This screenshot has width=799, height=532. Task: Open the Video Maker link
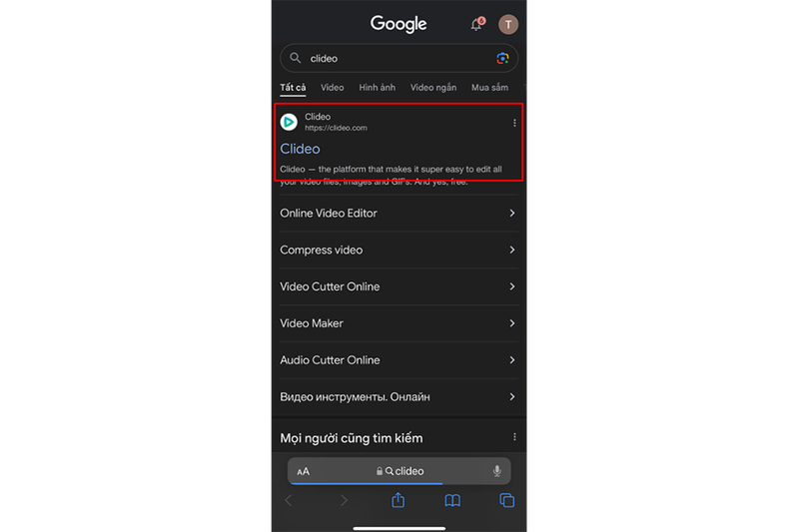point(312,323)
